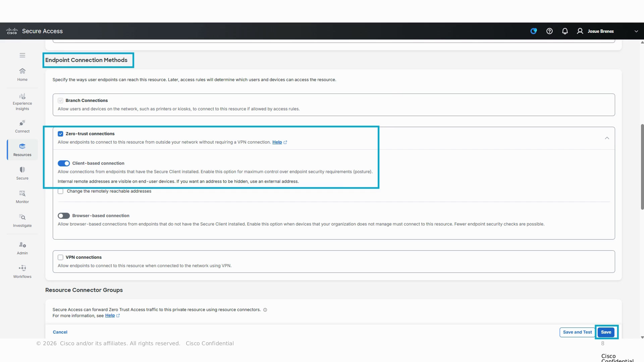Image resolution: width=644 pixels, height=362 pixels.
Task: Click the Secure Access product title
Action: click(x=42, y=31)
